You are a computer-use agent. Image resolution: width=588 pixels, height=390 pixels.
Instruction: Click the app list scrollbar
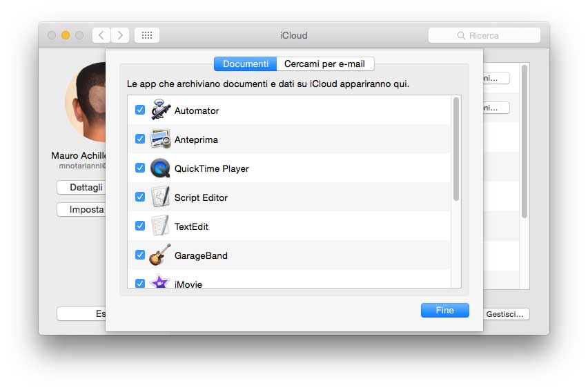(x=456, y=149)
